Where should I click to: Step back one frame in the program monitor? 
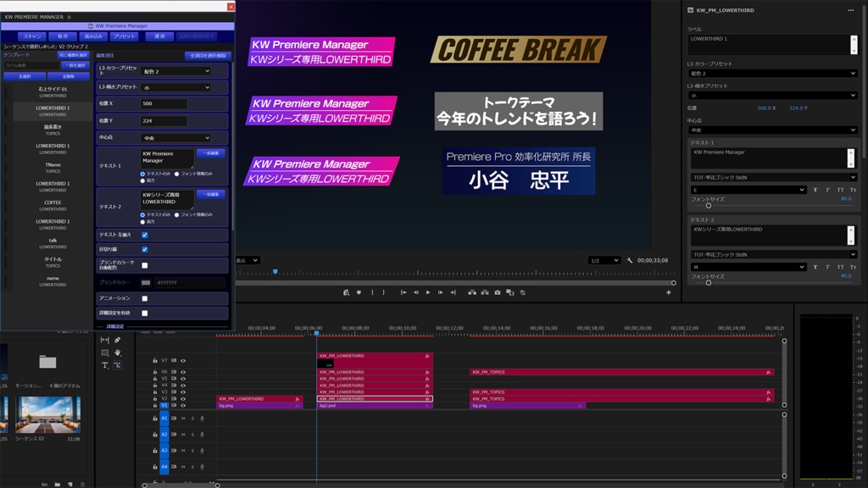tap(415, 292)
